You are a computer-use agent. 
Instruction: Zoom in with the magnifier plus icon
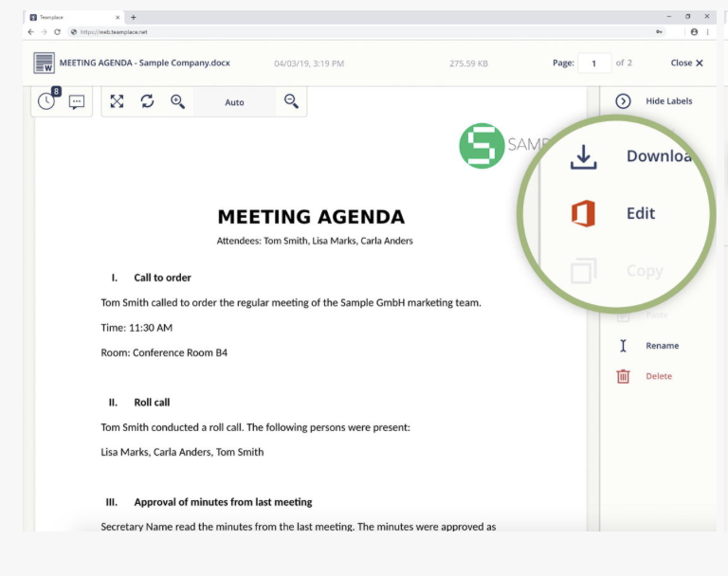tap(177, 101)
